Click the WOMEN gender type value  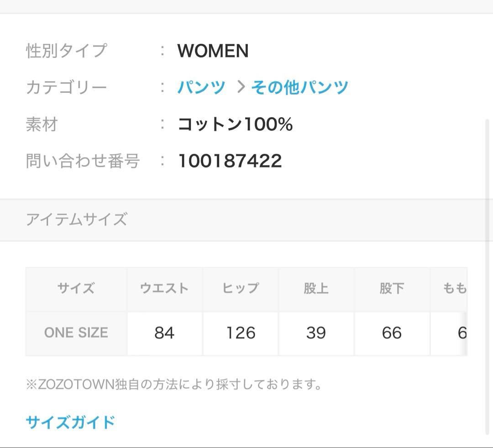pyautogui.click(x=213, y=51)
